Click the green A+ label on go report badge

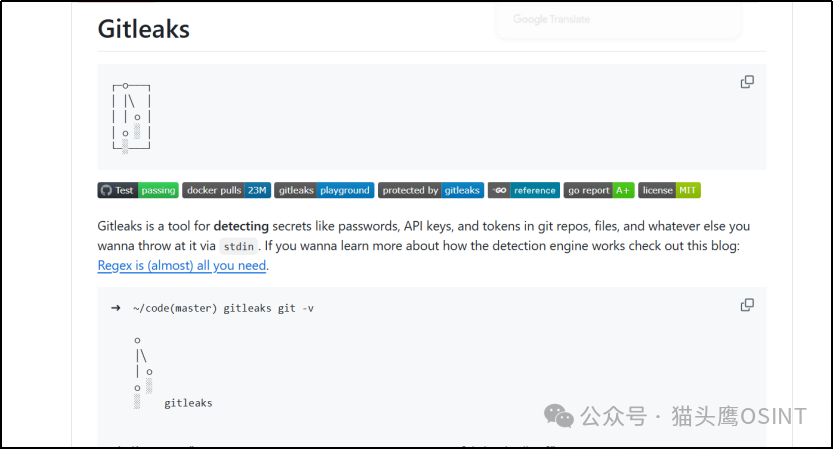(x=623, y=190)
